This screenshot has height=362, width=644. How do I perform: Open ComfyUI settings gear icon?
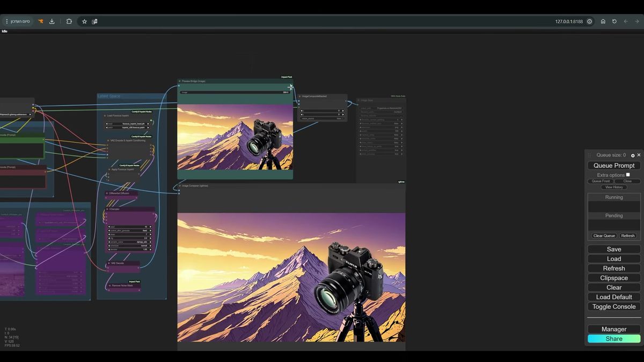pyautogui.click(x=633, y=156)
